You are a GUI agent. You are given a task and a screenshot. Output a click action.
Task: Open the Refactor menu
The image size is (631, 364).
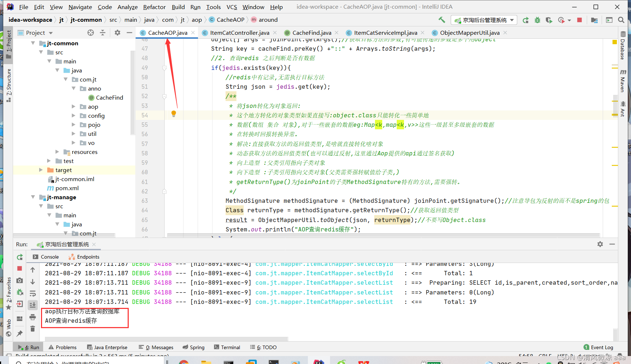pyautogui.click(x=154, y=7)
